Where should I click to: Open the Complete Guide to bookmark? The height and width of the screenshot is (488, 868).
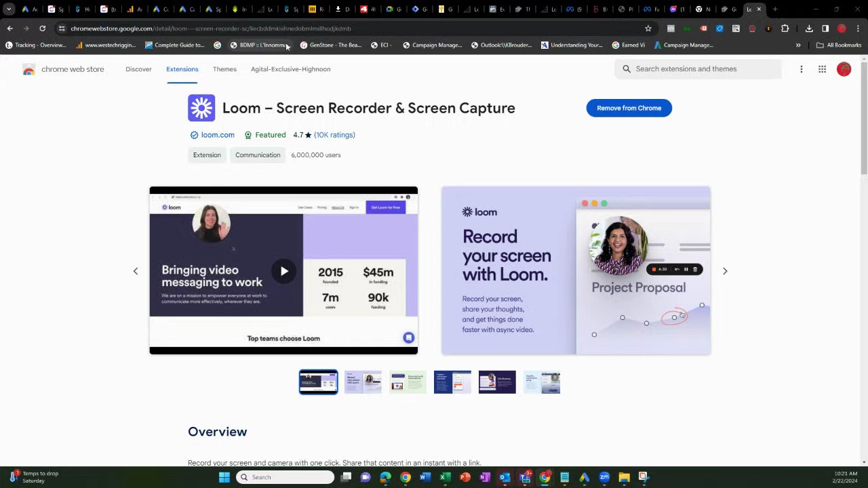[174, 45]
